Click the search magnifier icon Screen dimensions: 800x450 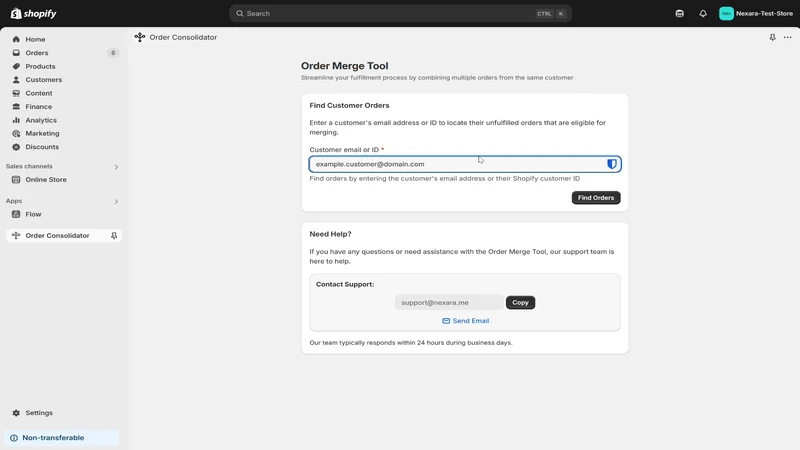(x=240, y=13)
